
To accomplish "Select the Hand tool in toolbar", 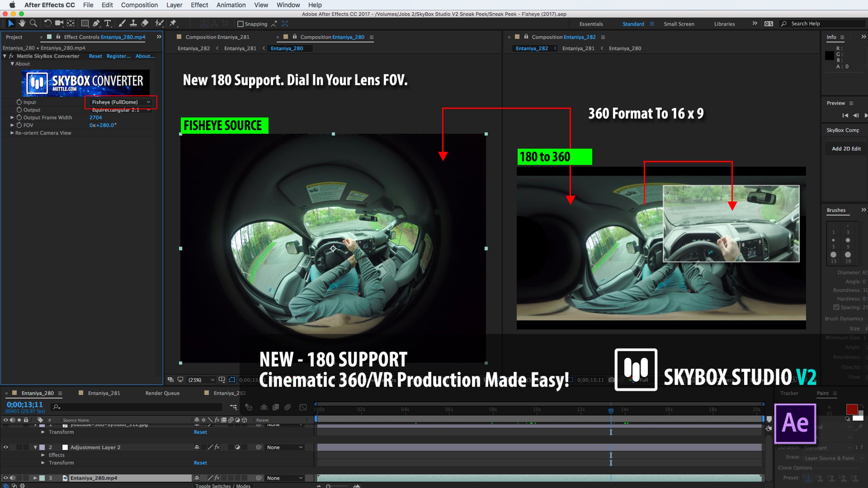I will [x=22, y=23].
